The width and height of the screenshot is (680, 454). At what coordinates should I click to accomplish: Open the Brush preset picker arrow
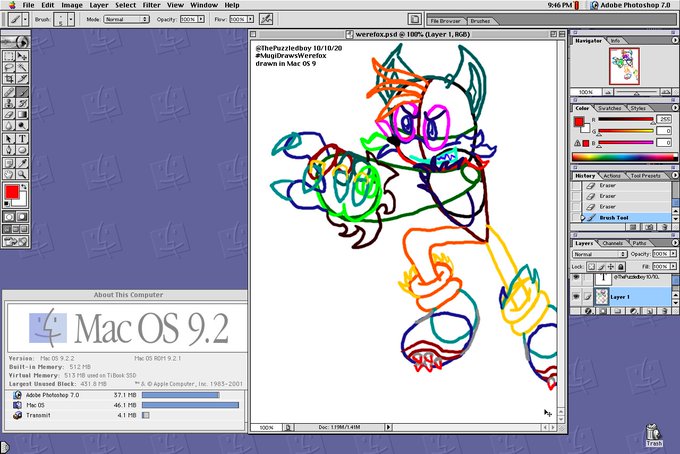[71, 19]
